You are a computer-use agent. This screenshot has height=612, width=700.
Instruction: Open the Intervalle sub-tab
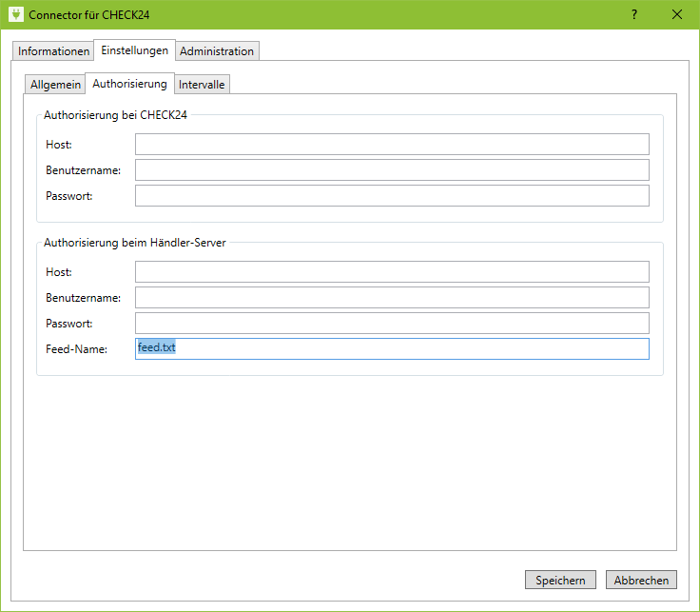click(202, 85)
